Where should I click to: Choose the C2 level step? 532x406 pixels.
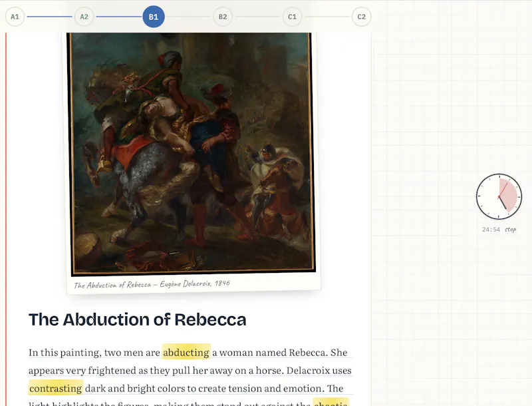[x=361, y=17]
